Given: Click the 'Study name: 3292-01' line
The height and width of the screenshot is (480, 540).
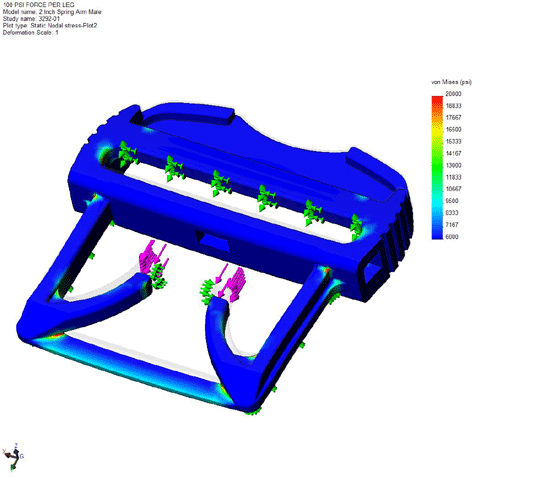Looking at the screenshot, I should tap(31, 19).
